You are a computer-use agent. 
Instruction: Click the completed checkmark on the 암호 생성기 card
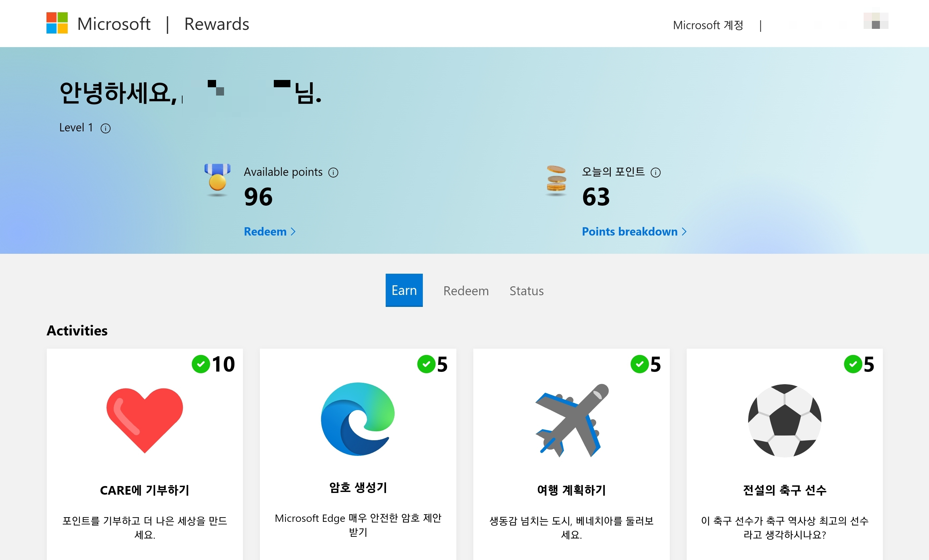click(426, 364)
